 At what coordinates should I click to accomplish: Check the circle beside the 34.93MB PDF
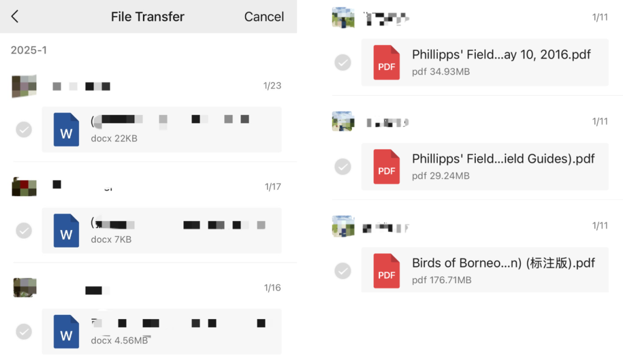tap(343, 62)
